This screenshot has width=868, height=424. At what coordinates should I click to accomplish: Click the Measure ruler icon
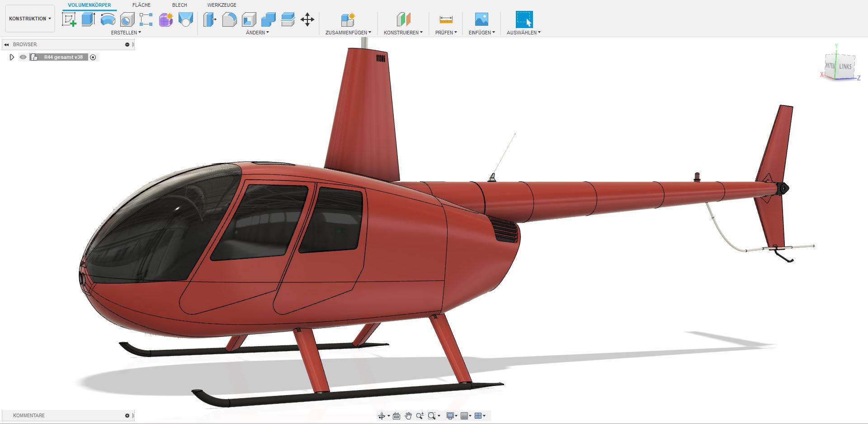point(446,19)
